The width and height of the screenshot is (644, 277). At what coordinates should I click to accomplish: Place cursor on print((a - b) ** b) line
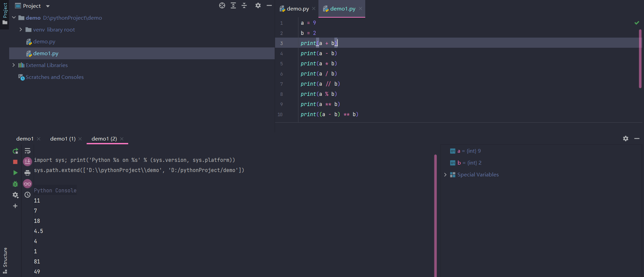coord(329,114)
